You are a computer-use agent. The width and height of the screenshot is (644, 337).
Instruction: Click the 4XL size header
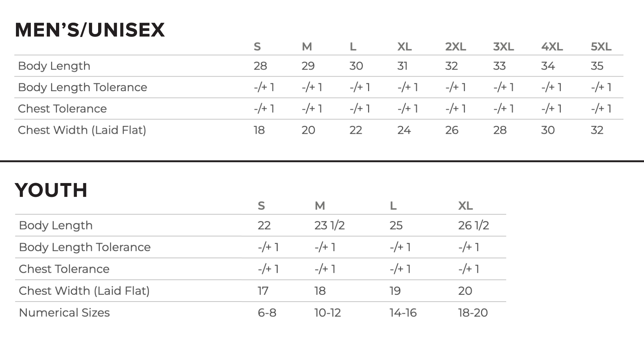[552, 46]
